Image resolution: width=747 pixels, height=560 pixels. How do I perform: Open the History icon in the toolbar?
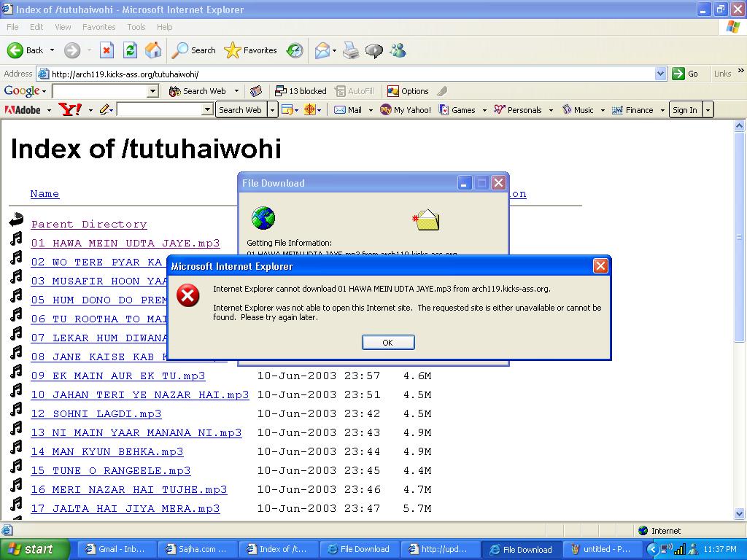click(295, 50)
